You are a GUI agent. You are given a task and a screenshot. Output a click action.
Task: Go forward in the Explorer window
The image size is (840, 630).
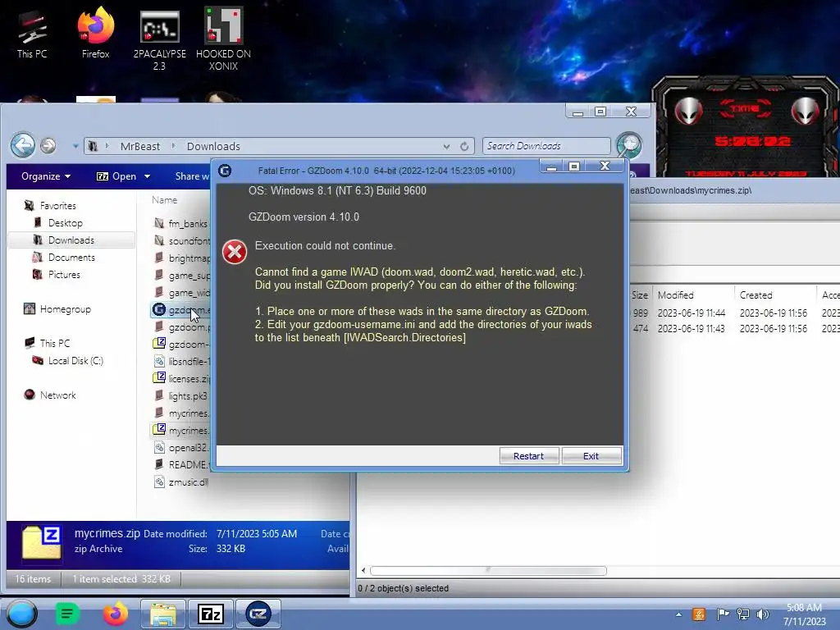48,145
